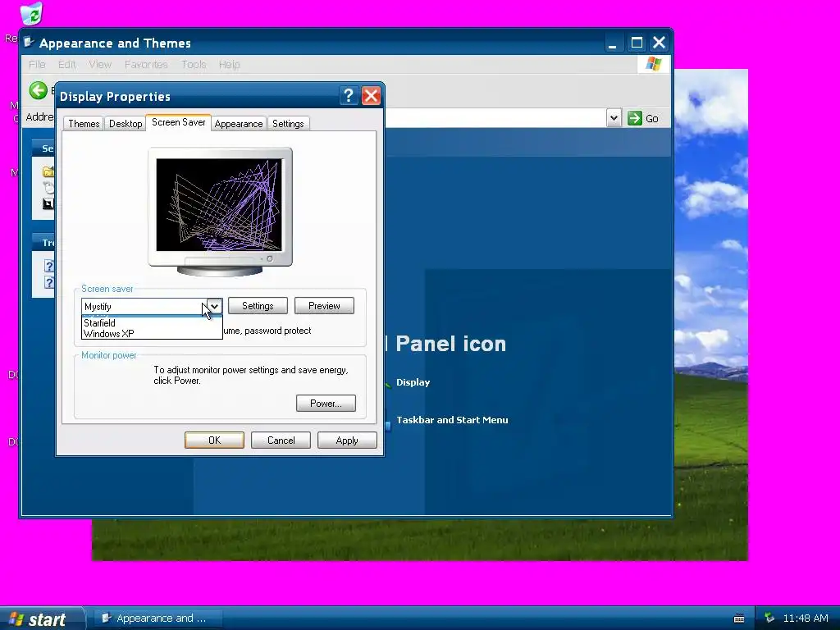The image size is (840, 630).
Task: Click the black square icon in sidebar panel
Action: (48, 203)
